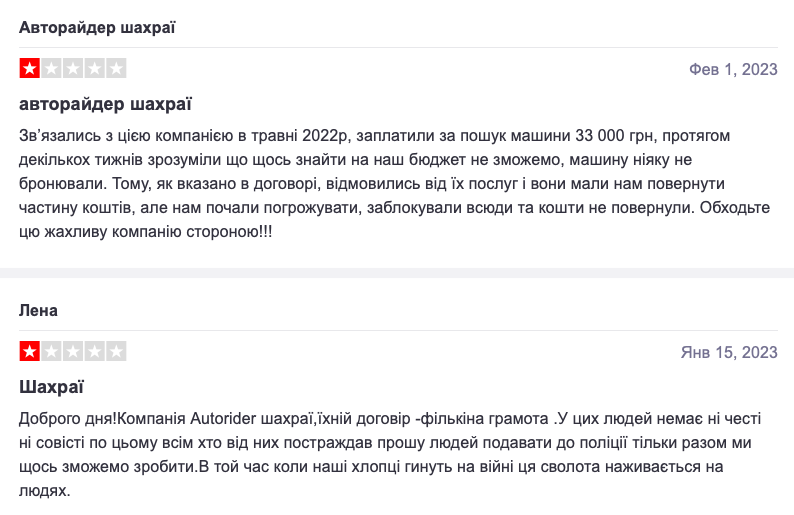Click the grey divider between the reviews
Screen dimensions: 794x515
click(x=397, y=273)
